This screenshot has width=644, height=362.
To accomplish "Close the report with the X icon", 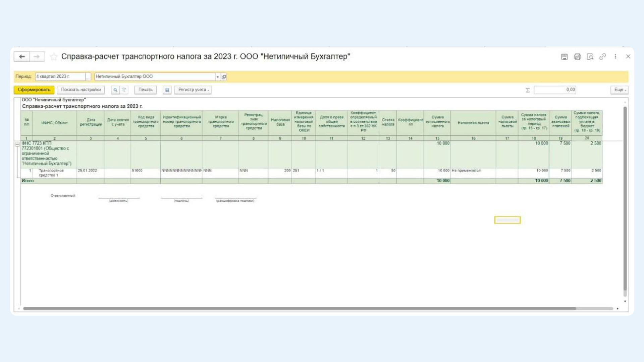I will click(628, 57).
